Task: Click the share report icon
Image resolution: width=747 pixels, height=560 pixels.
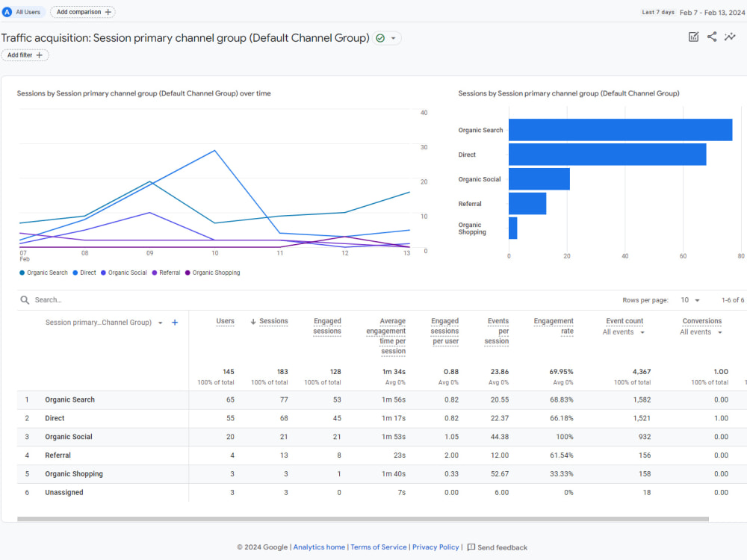Action: [712, 37]
